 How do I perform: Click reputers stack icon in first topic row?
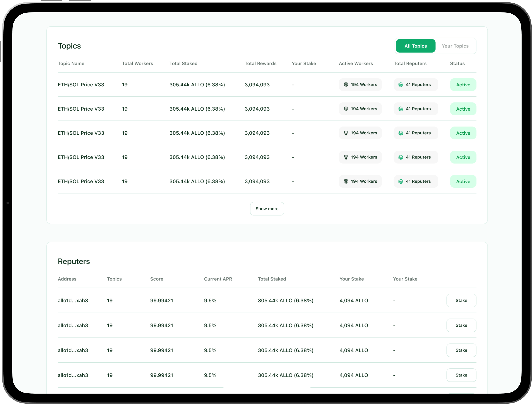coord(401,85)
